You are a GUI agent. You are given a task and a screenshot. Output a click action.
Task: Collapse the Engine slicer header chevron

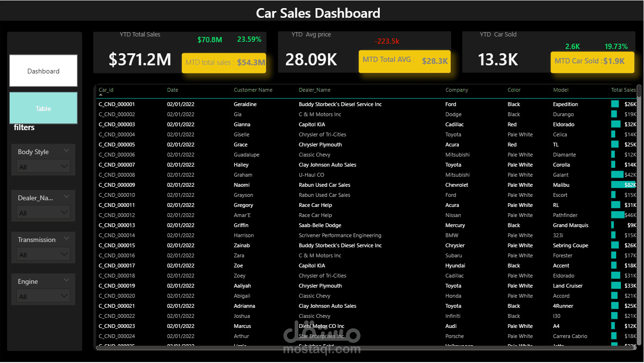[66, 280]
